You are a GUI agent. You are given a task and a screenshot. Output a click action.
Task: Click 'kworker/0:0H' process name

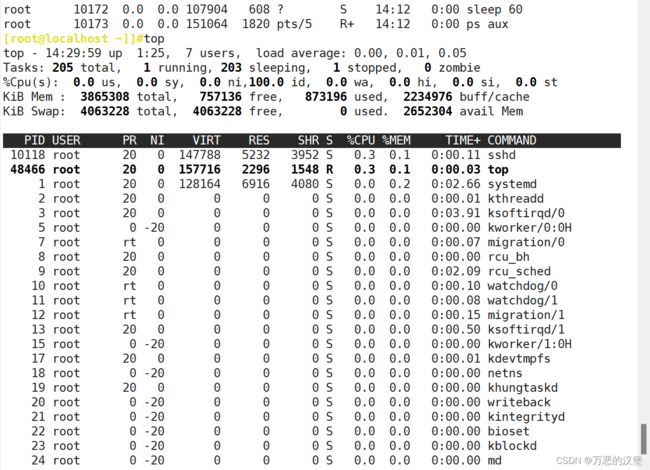529,228
